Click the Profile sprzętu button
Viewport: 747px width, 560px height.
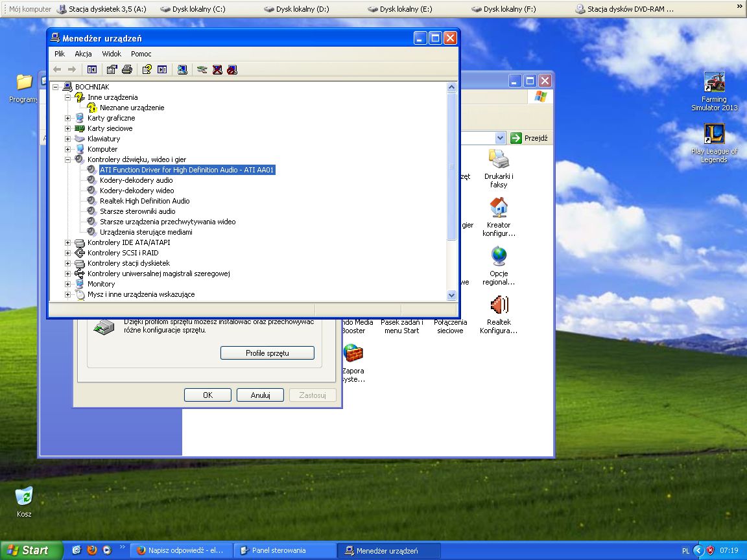click(x=267, y=353)
